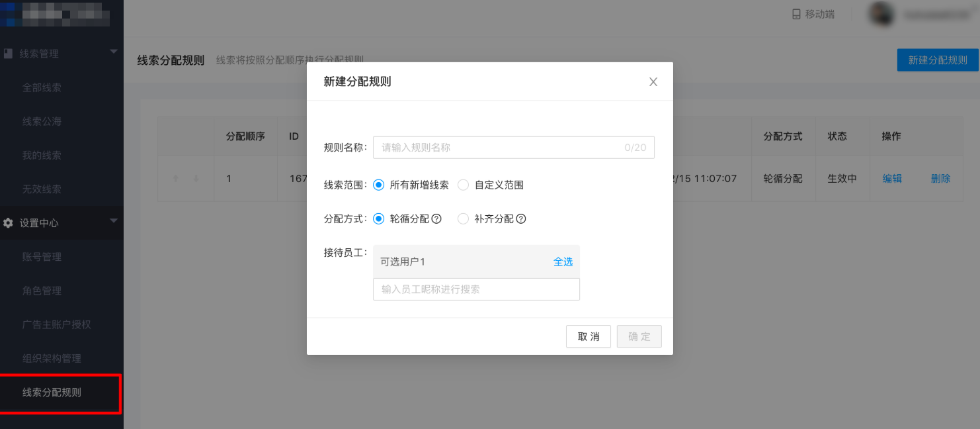Image resolution: width=980 pixels, height=429 pixels.
Task: Click 编辑 on the existing rule row
Action: (x=892, y=178)
